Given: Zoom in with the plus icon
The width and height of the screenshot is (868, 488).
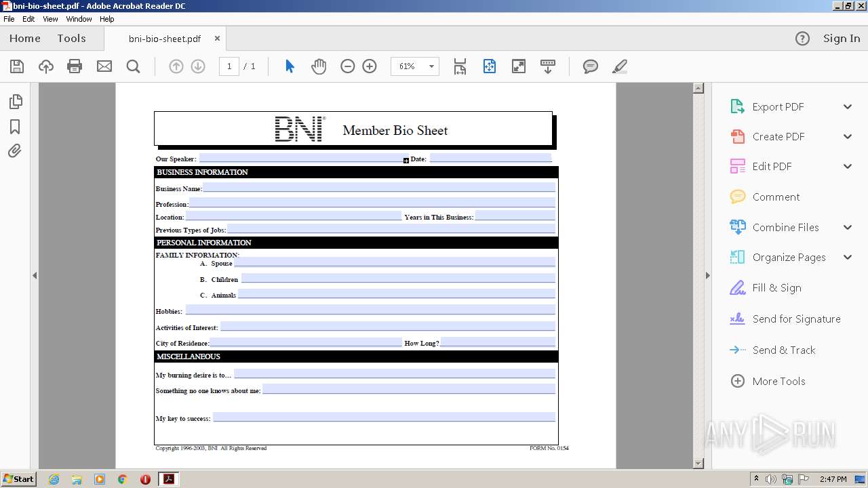Looking at the screenshot, I should 370,66.
